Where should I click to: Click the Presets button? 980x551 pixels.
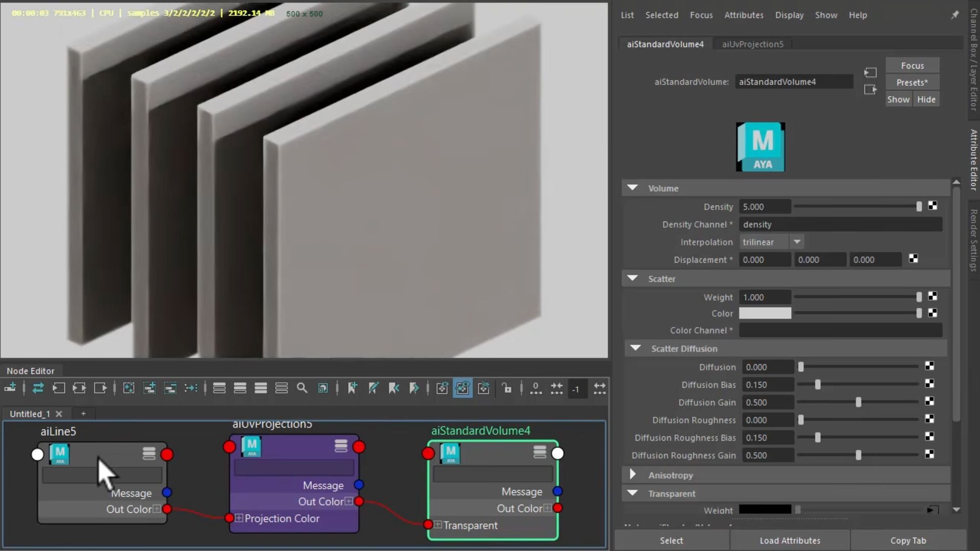(912, 82)
